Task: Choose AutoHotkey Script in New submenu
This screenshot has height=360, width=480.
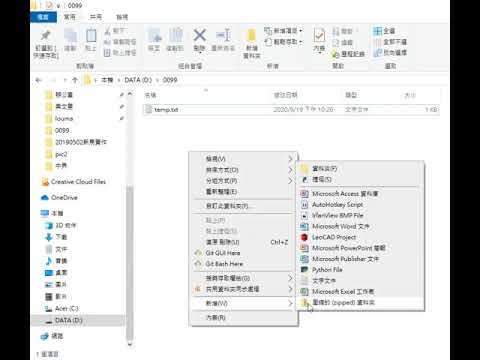Action: [360, 205]
